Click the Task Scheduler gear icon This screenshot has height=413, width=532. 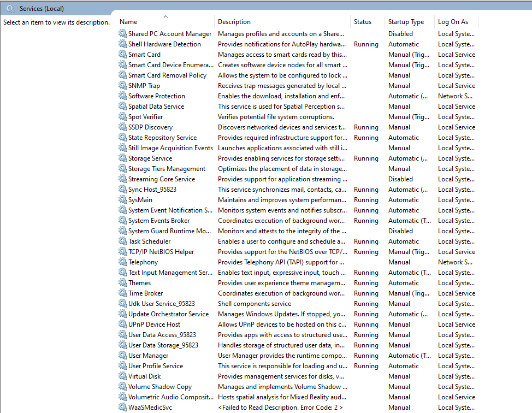pos(122,241)
